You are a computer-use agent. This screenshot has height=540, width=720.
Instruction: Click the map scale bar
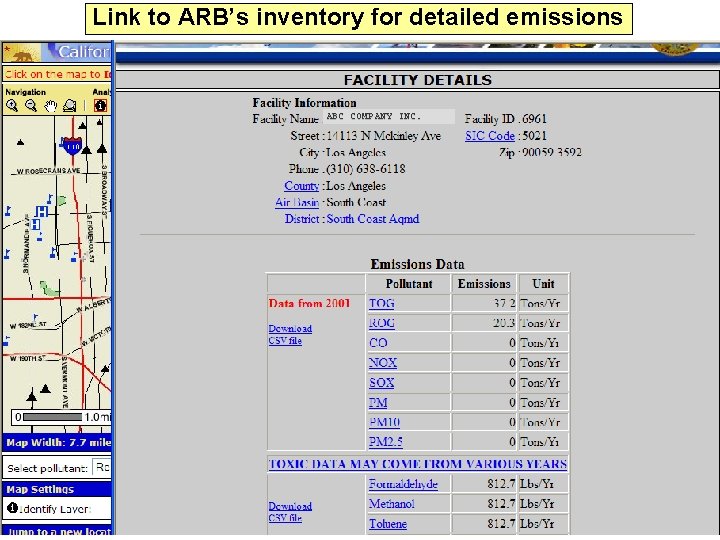(61, 417)
